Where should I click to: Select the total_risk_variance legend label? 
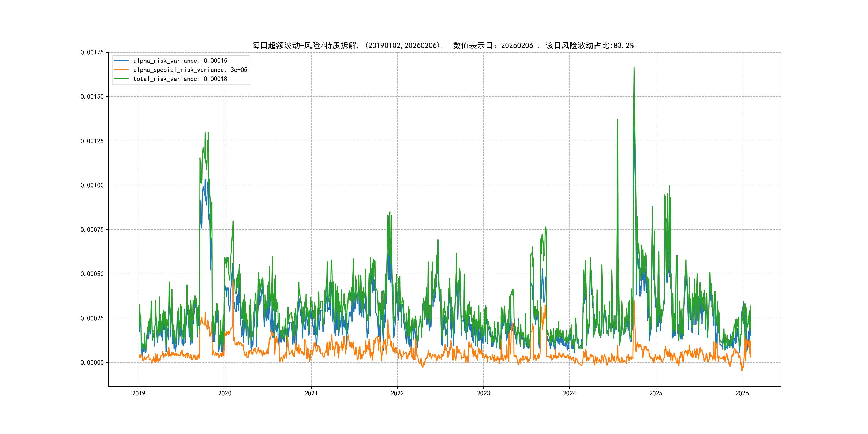(x=180, y=79)
